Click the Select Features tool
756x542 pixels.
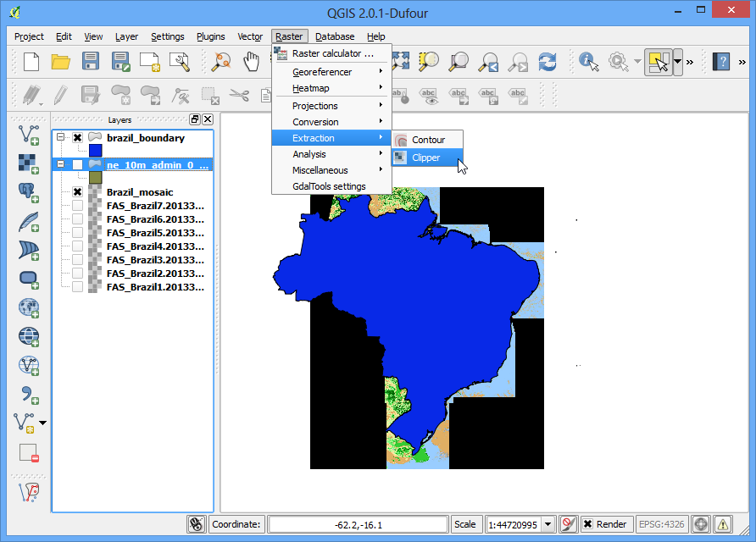point(659,62)
